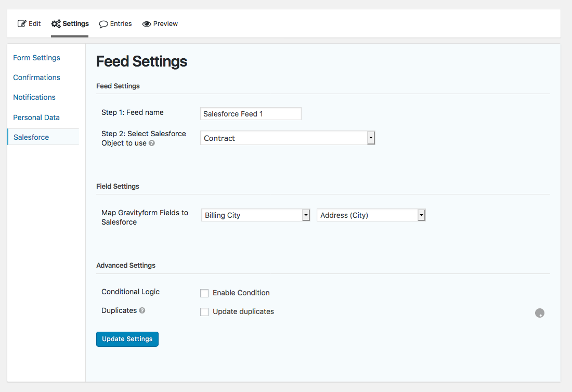
Task: Click the Edit pencil icon
Action: point(22,24)
